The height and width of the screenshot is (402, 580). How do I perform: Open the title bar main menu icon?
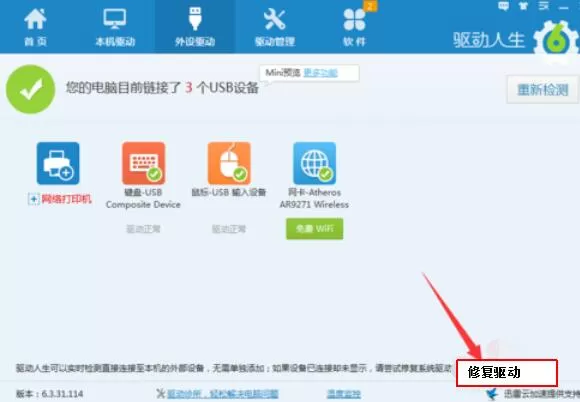click(543, 6)
